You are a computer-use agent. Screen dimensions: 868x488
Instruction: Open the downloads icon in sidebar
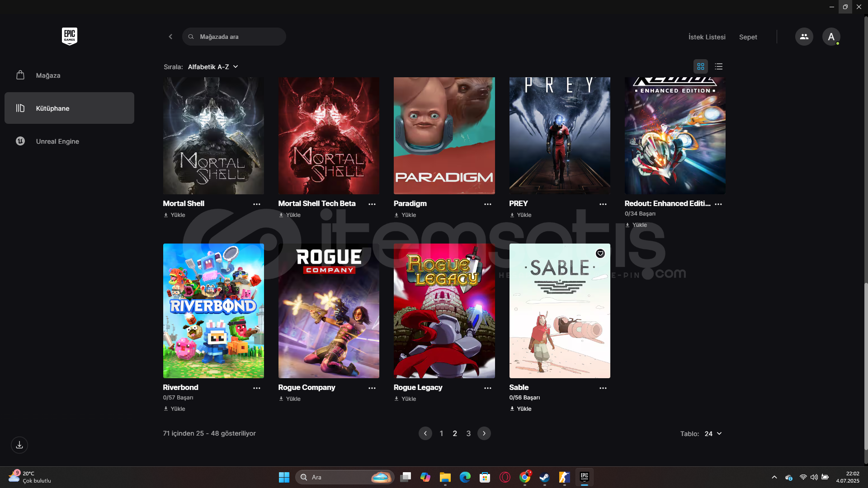click(19, 445)
